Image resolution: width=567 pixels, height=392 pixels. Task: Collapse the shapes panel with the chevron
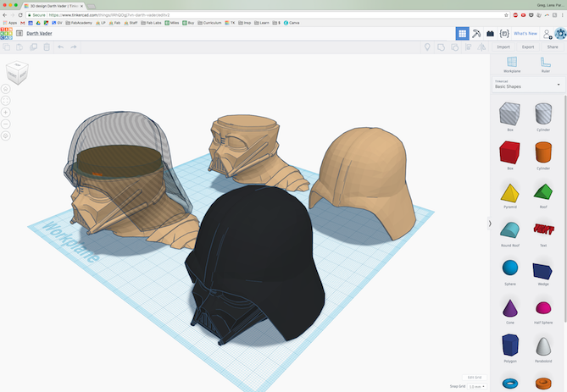pos(490,224)
